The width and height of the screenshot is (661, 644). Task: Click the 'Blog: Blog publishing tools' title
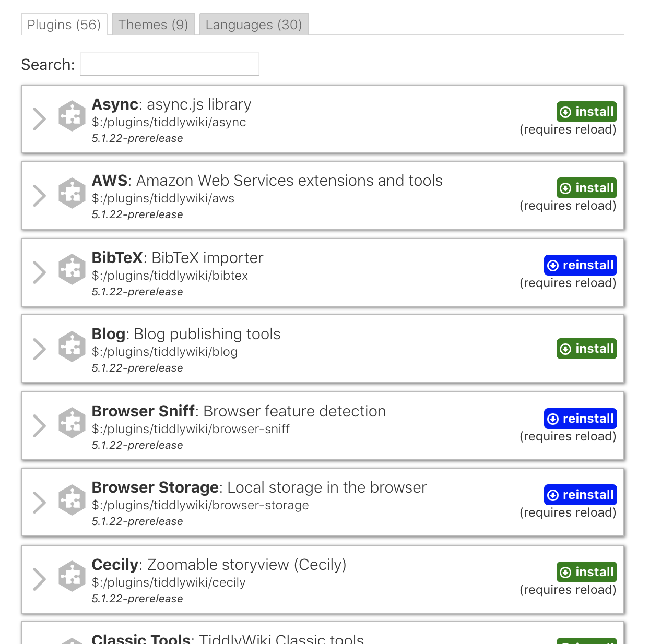pos(186,334)
